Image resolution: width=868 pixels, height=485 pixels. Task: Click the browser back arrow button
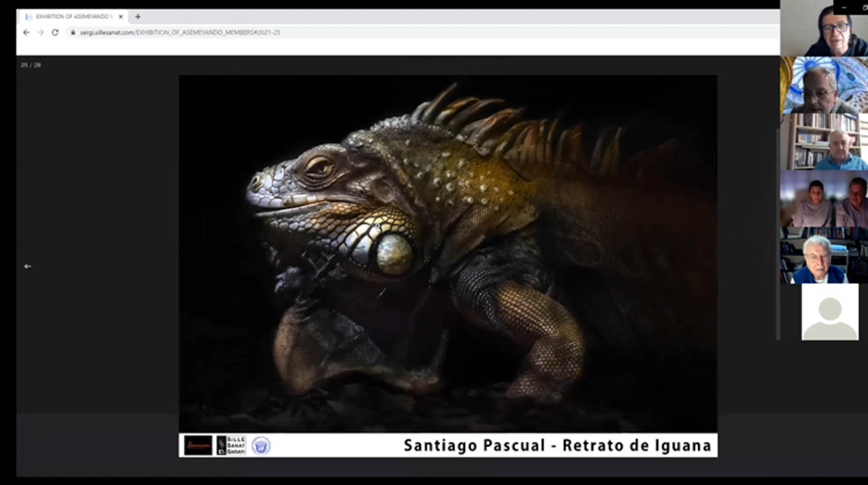[26, 33]
